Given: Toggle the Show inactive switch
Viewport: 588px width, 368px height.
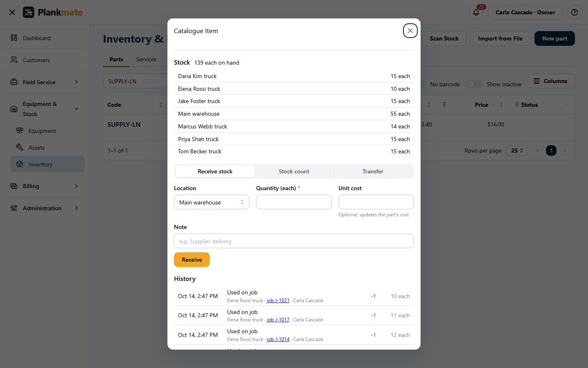Looking at the screenshot, I should pos(474,84).
